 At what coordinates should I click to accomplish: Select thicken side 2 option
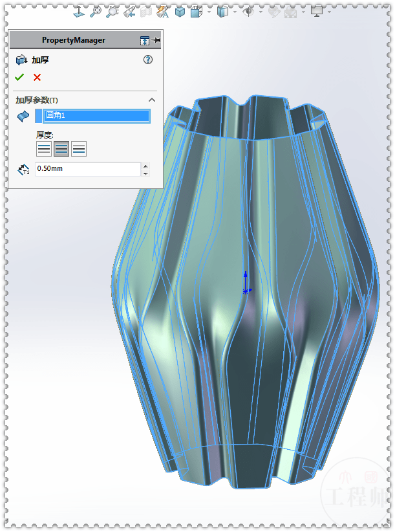pyautogui.click(x=79, y=149)
